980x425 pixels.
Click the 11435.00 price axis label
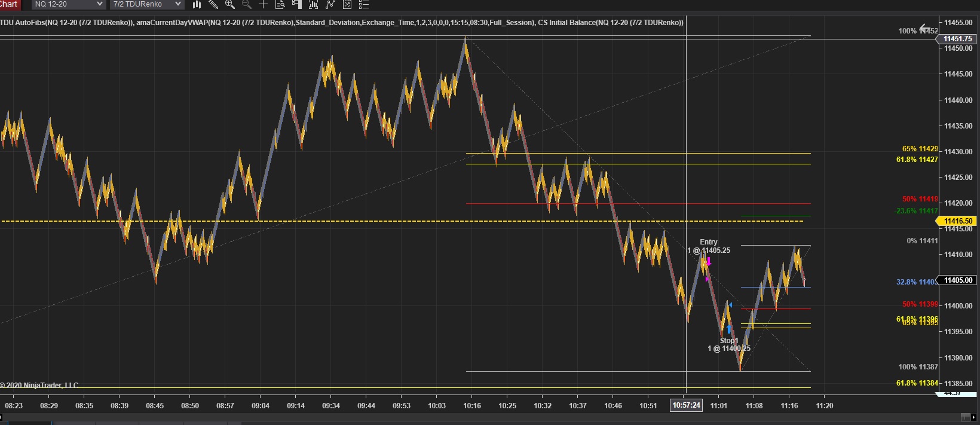(x=958, y=126)
